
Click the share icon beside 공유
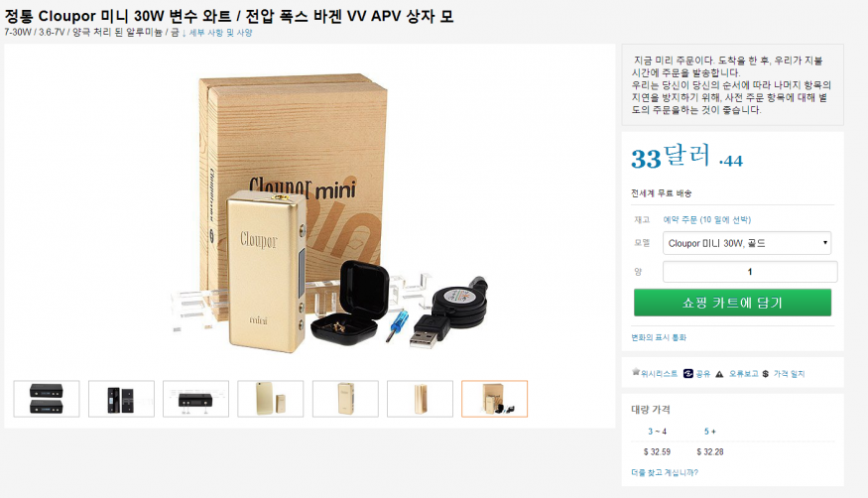(688, 373)
